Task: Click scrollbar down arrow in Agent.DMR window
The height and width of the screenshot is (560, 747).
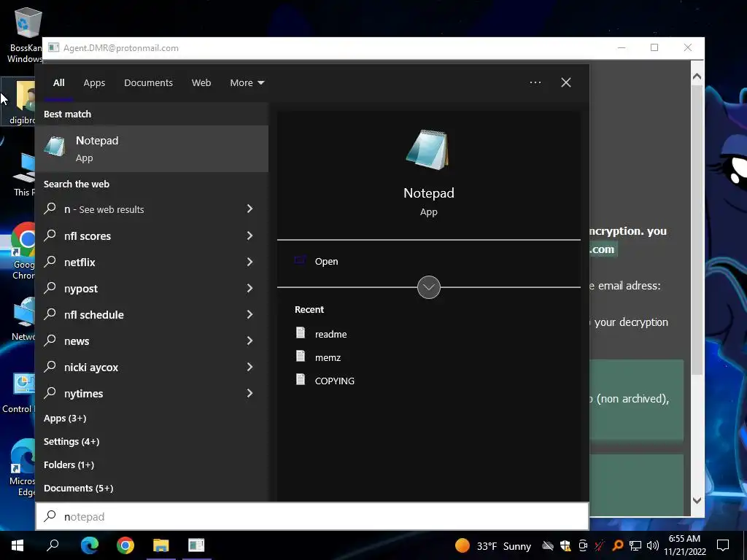Action: (697, 500)
